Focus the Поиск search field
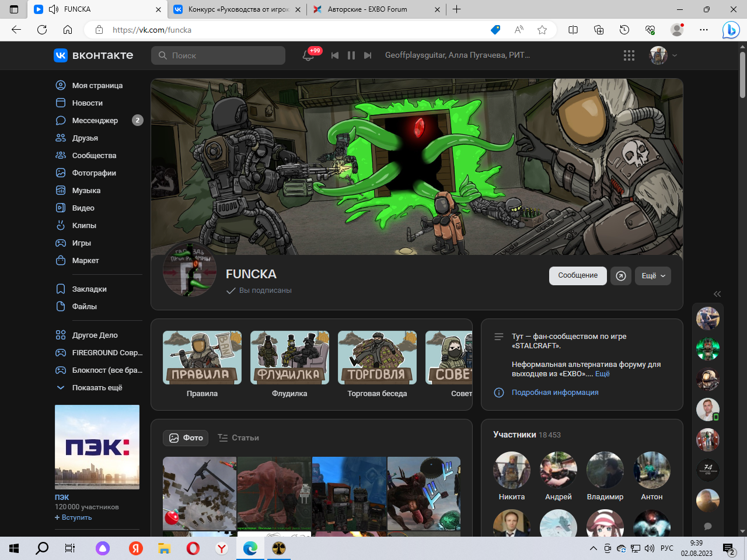 [218, 55]
